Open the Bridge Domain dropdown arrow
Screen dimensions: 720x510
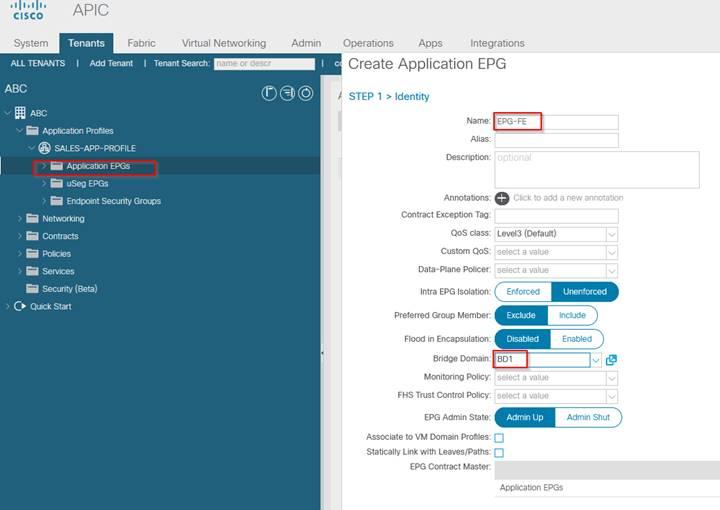tap(596, 360)
